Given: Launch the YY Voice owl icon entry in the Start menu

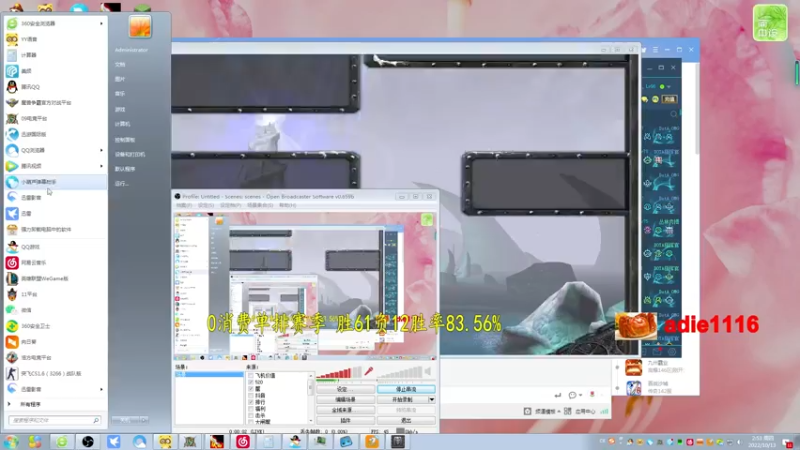Looking at the screenshot, I should [x=54, y=39].
